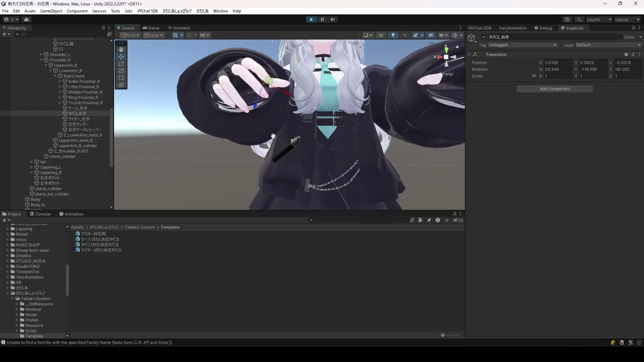This screenshot has height=362, width=644.
Task: Open the Static dropdown arrow
Action: [x=640, y=37]
